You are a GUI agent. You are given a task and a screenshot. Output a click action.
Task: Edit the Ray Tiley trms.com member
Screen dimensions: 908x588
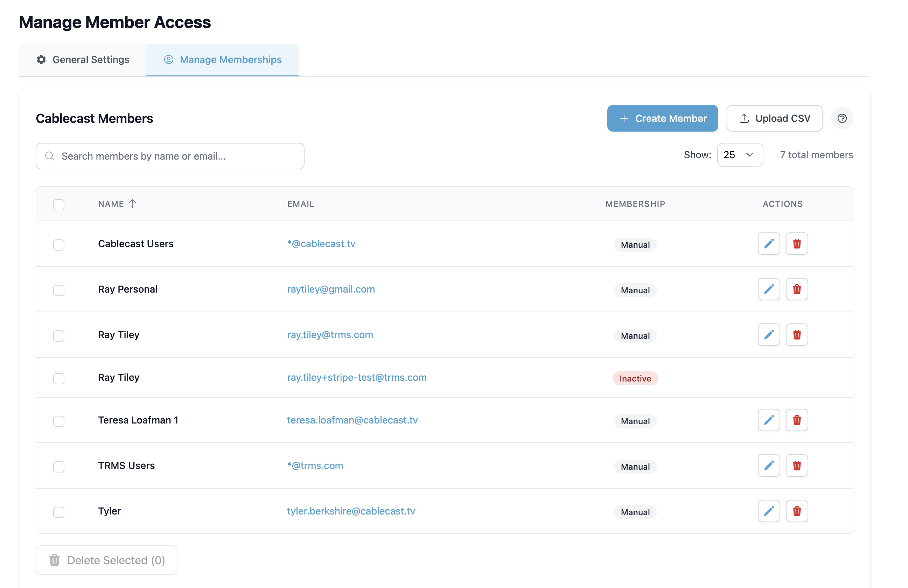[769, 335]
